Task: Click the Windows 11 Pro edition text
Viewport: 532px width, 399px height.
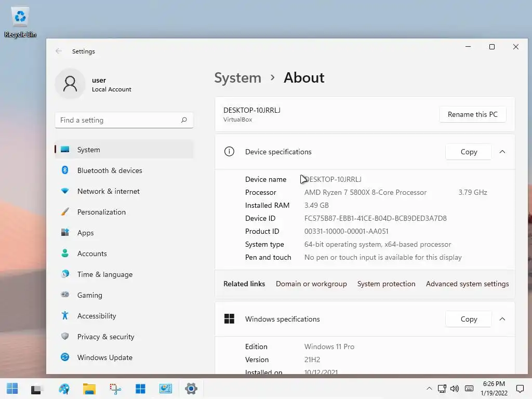Action: coord(329,347)
